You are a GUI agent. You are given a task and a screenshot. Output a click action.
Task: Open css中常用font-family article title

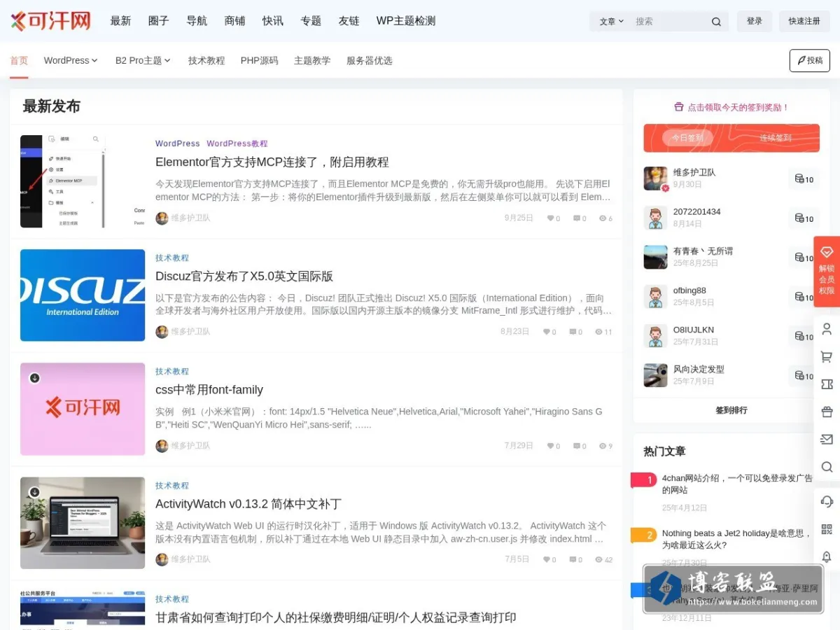pos(209,390)
